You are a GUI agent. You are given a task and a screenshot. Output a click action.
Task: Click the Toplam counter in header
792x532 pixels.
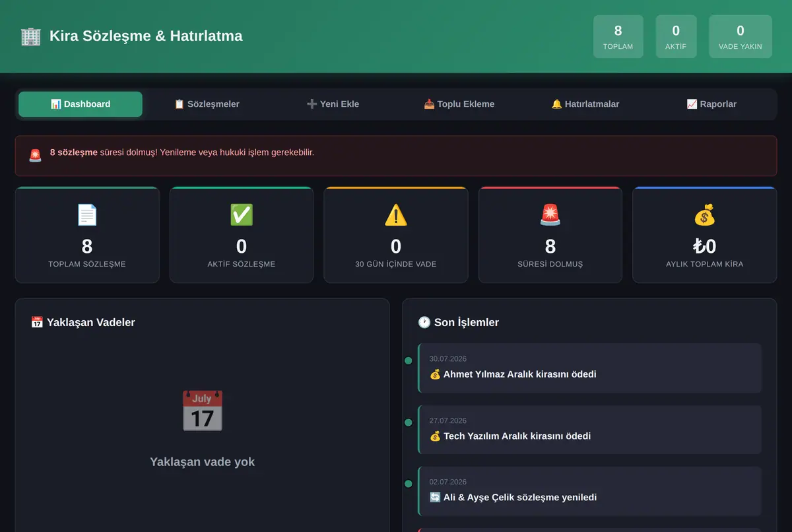618,36
